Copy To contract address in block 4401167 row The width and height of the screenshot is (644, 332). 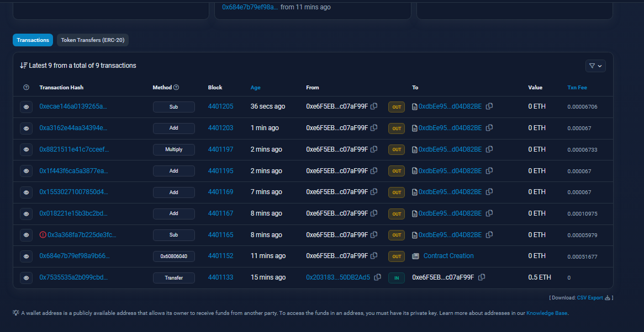(x=489, y=213)
